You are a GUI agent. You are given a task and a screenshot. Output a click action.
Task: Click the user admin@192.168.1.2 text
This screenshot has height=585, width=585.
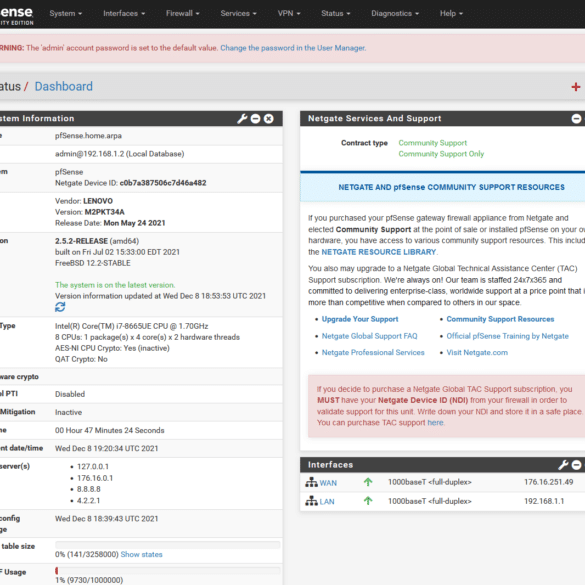119,154
